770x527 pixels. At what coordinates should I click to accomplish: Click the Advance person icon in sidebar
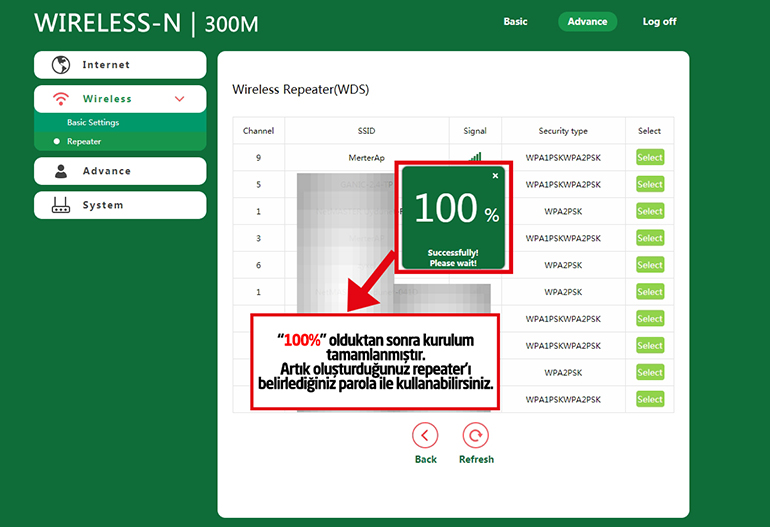tap(61, 171)
